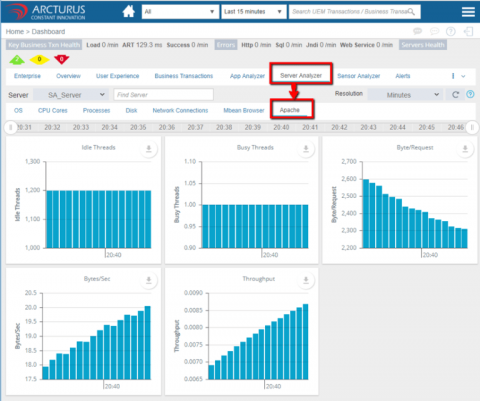Click the Errors button
This screenshot has height=401, width=480.
tap(226, 45)
